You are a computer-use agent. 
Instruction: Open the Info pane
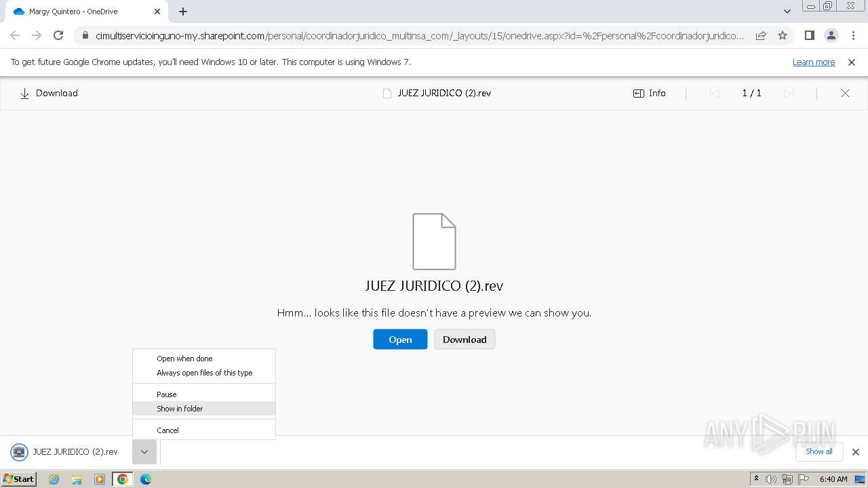click(x=649, y=94)
